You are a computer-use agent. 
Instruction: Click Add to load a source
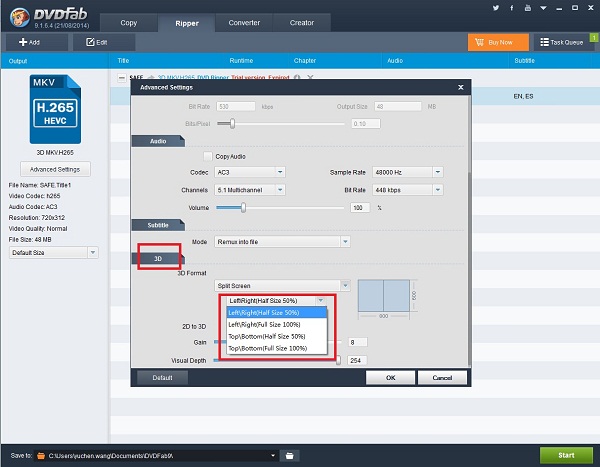pos(37,42)
